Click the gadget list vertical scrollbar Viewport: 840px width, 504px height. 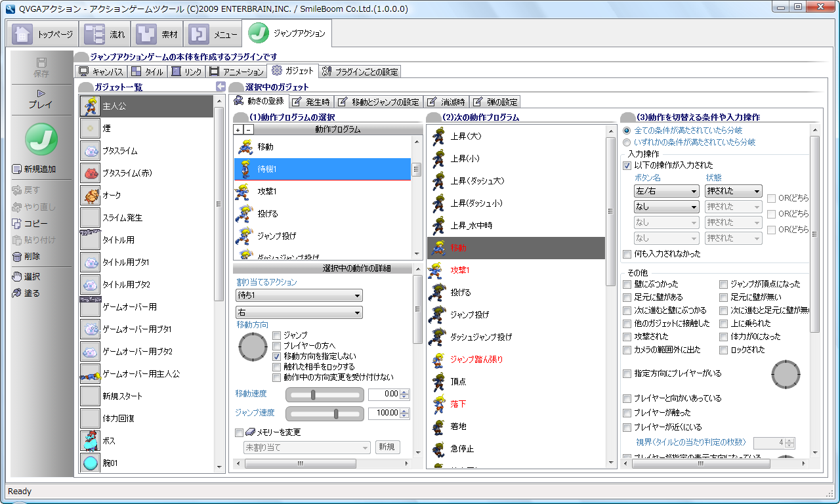point(220,283)
